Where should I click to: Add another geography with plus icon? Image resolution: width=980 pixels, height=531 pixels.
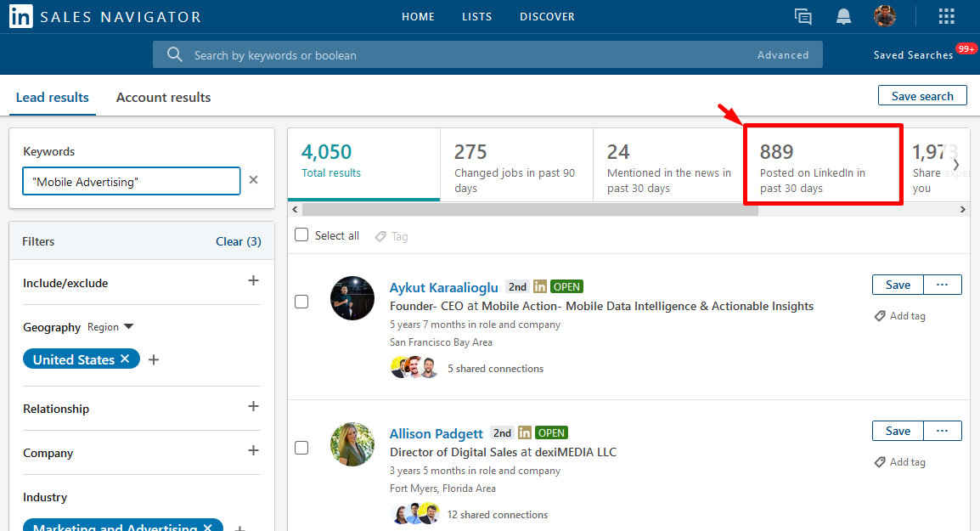click(x=154, y=359)
